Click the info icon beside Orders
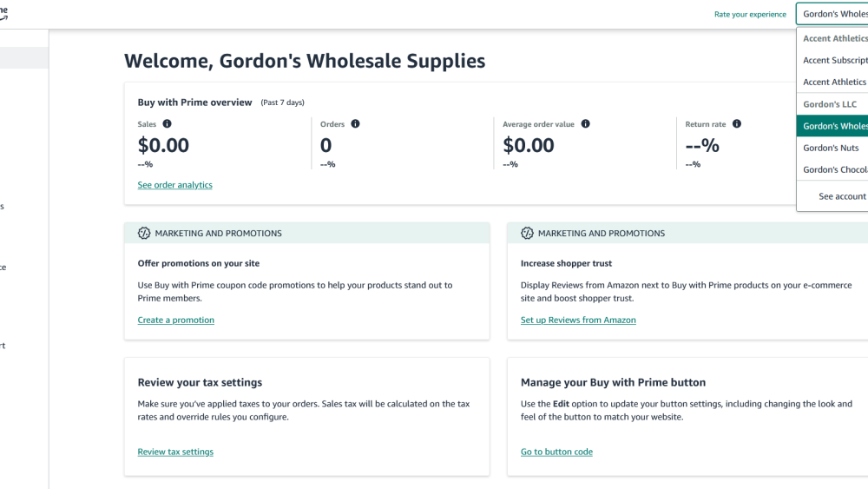 355,124
